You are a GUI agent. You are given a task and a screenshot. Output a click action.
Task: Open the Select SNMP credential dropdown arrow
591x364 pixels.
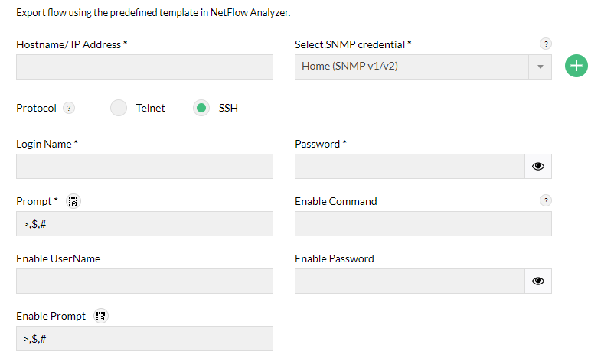tap(540, 67)
